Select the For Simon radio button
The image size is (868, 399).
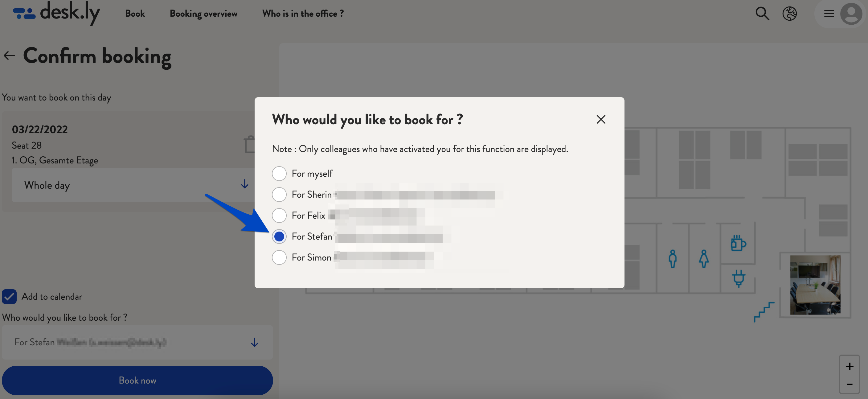click(279, 257)
